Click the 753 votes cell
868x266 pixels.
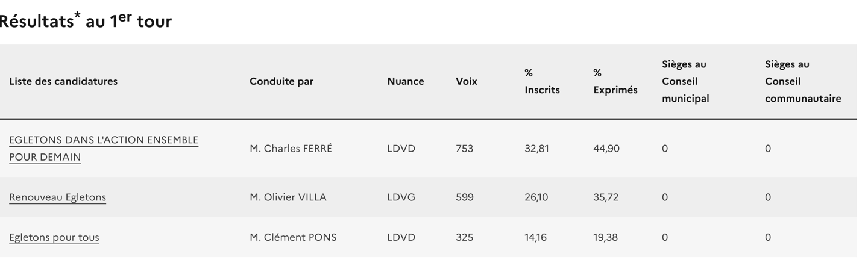click(464, 149)
